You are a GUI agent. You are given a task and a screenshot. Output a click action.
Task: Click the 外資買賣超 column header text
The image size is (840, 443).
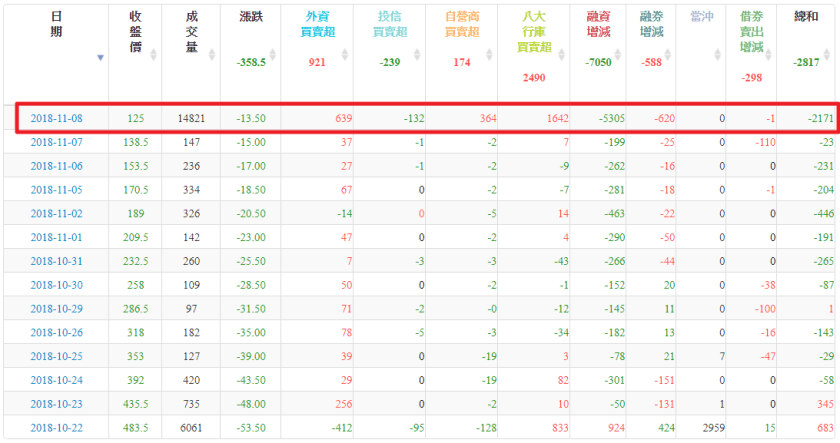point(318,25)
